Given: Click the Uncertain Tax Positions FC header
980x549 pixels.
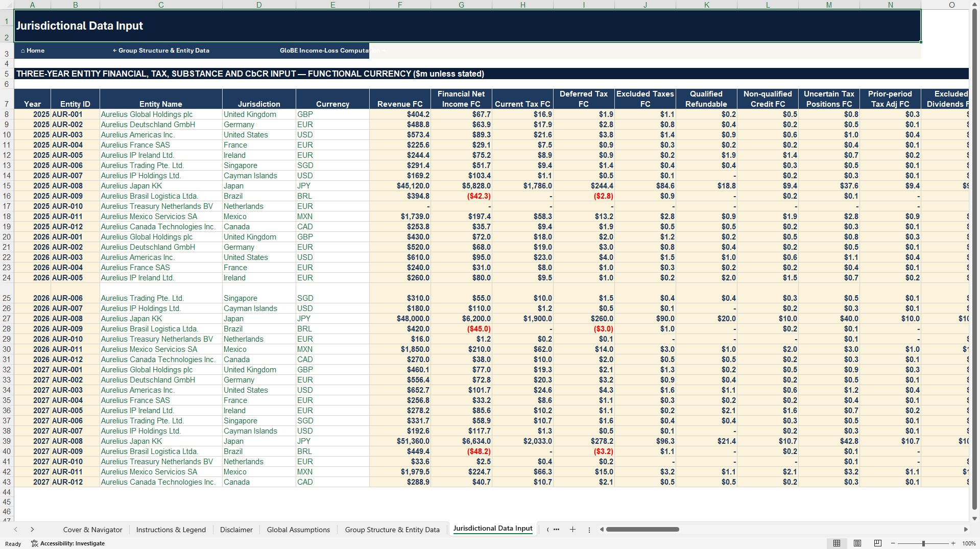Looking at the screenshot, I should tap(829, 99).
